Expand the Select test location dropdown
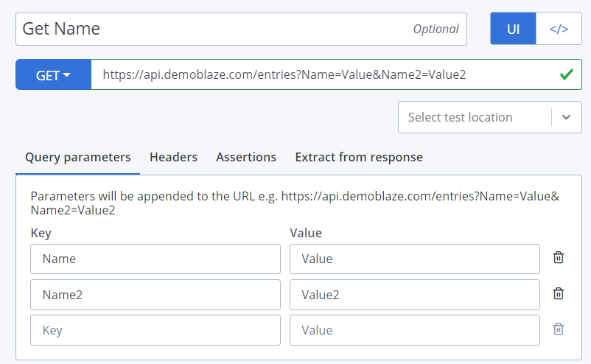591x364 pixels. click(489, 117)
